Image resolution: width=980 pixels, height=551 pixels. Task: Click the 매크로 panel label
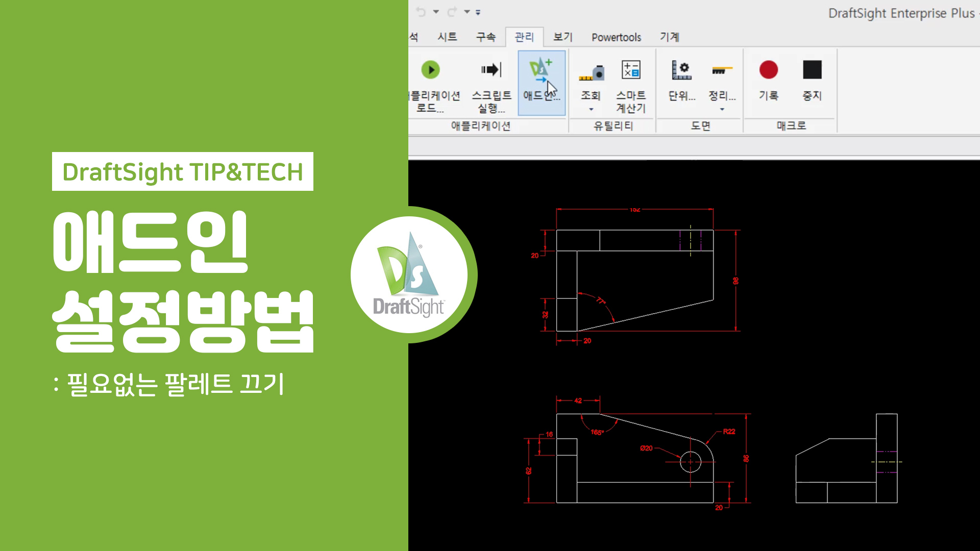[791, 126]
